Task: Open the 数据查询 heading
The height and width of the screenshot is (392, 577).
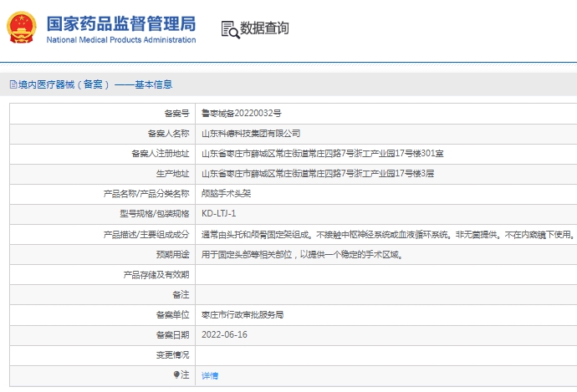Action: click(x=264, y=28)
